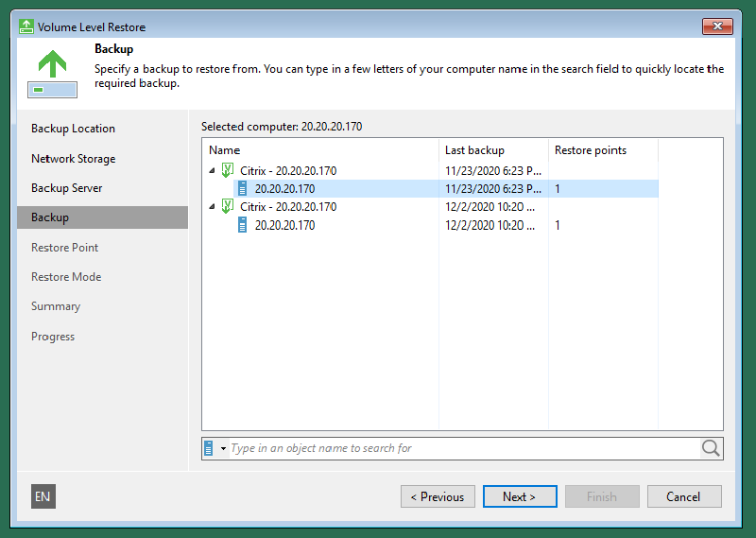This screenshot has width=756, height=538.
Task: Click restore points value 1 for 12/2/2020 computer
Action: pyautogui.click(x=558, y=225)
